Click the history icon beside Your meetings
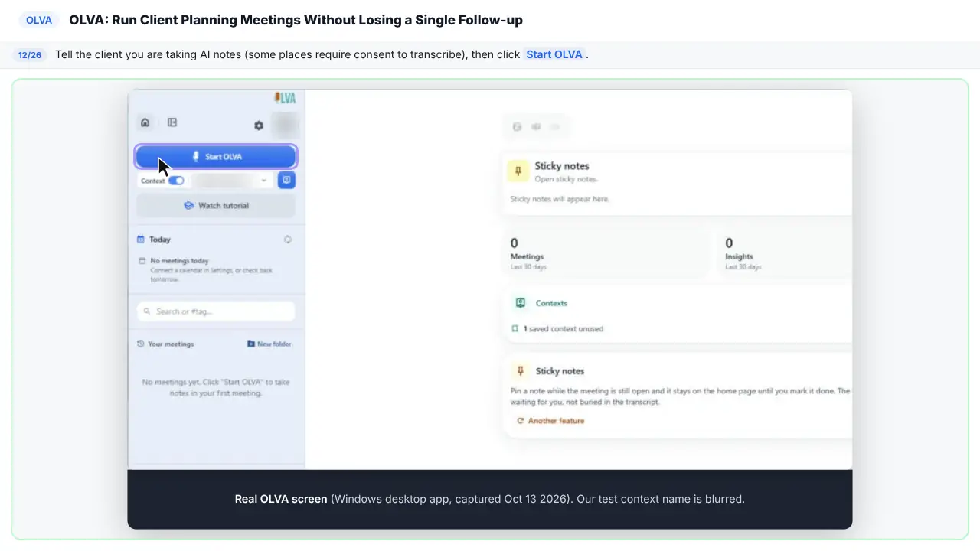 coord(141,344)
